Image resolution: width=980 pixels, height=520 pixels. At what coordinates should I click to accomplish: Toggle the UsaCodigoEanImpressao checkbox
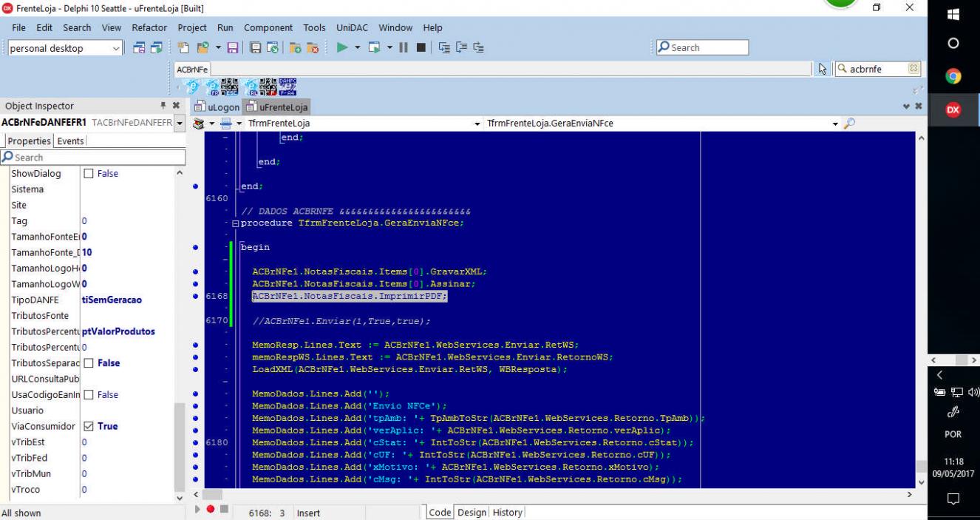point(89,395)
